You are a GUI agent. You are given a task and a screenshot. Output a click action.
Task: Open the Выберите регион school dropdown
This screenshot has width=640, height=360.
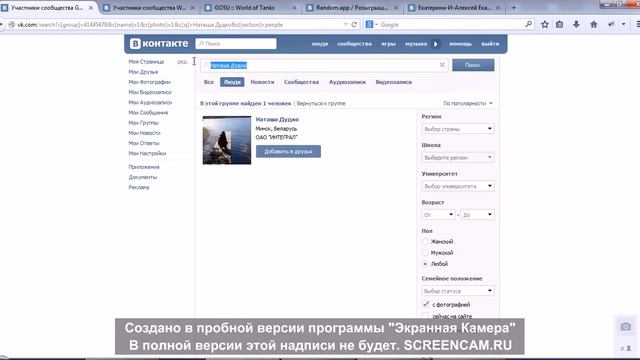click(458, 158)
